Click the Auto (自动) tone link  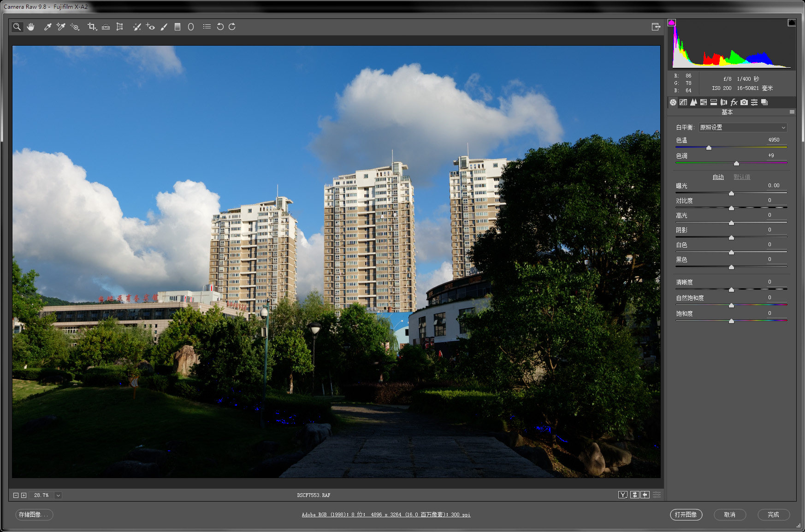pos(718,177)
